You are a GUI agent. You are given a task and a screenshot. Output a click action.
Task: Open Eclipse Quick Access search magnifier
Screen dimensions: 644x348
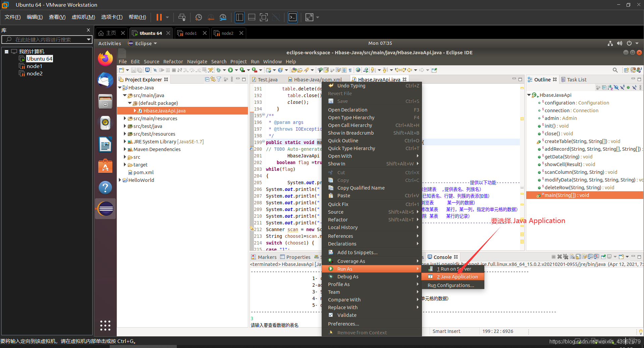[615, 70]
